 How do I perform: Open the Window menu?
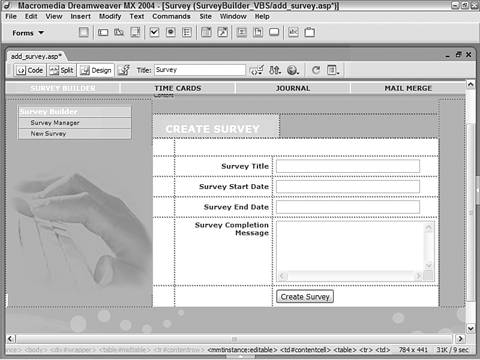233,16
